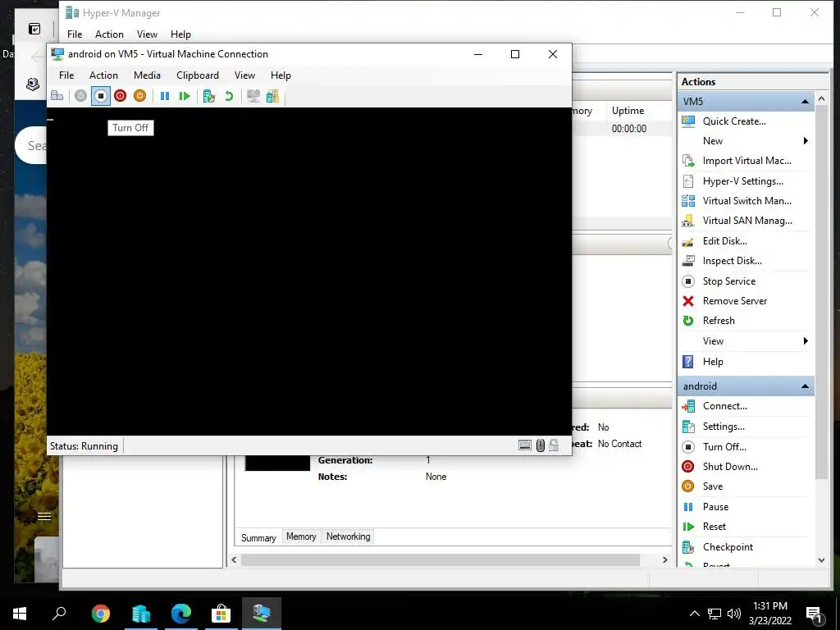840x630 pixels.
Task: Open taskbar search magnifier
Action: coord(59,614)
